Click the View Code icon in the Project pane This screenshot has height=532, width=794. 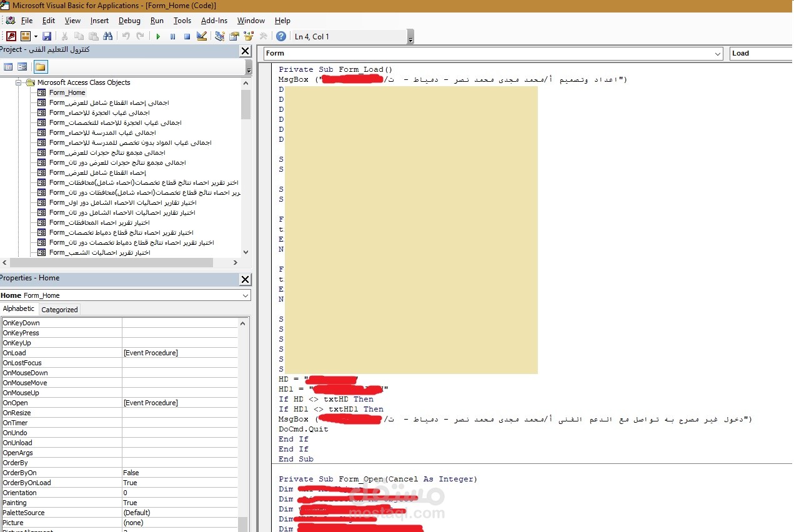coord(9,67)
